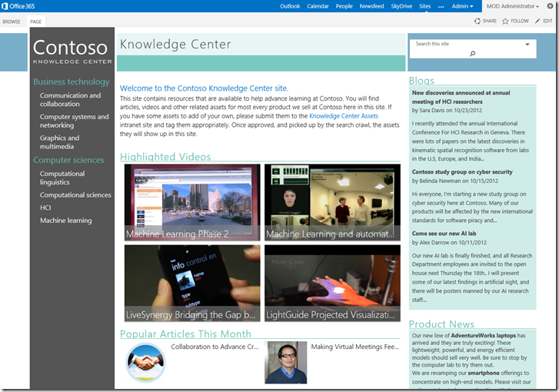
Task: Open the man's portrait article thumbnail
Action: coord(285,363)
